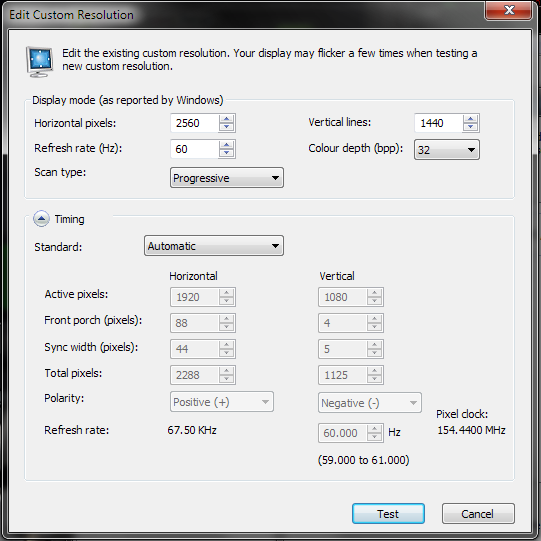Click the horizontal refresh rate 67.50 KHz

coord(192,430)
